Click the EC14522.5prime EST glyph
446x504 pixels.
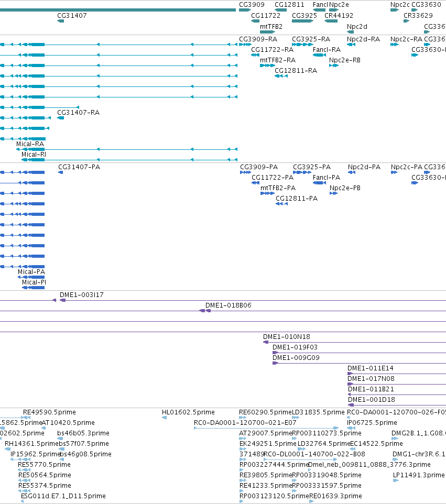click(x=353, y=449)
